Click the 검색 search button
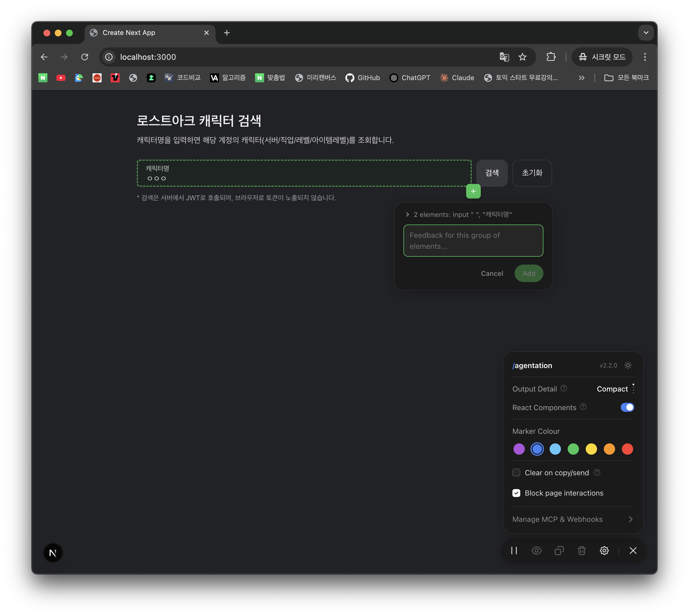The width and height of the screenshot is (689, 616). tap(491, 173)
